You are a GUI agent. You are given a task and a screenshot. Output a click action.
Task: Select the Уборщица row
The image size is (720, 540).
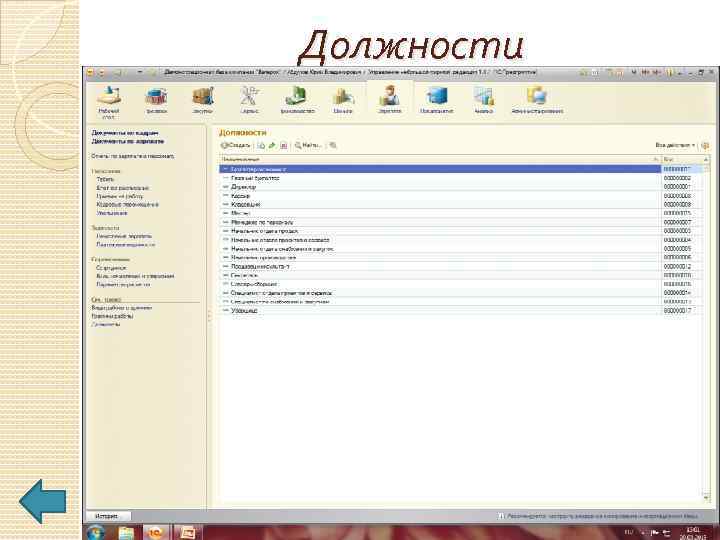click(x=440, y=311)
